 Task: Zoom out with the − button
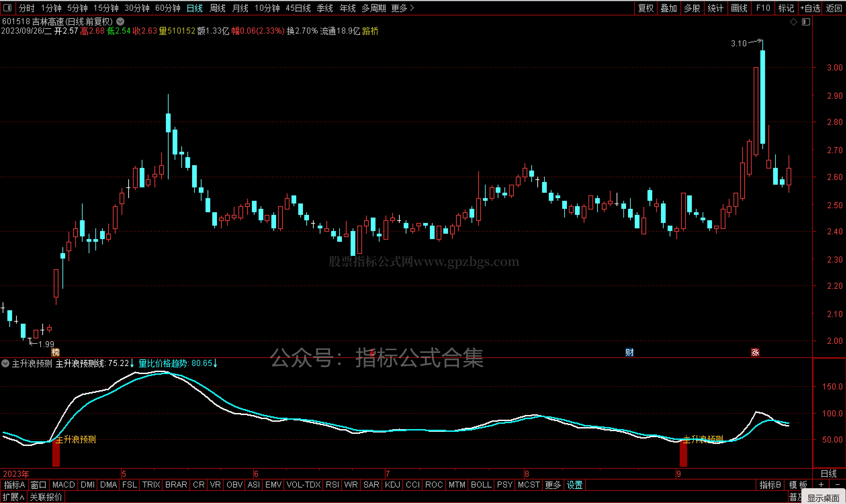point(837,485)
